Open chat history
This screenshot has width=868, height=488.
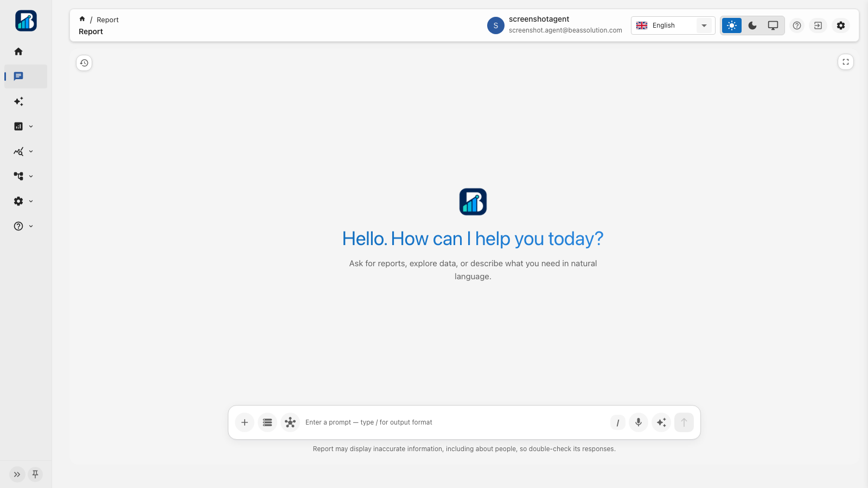(x=84, y=63)
